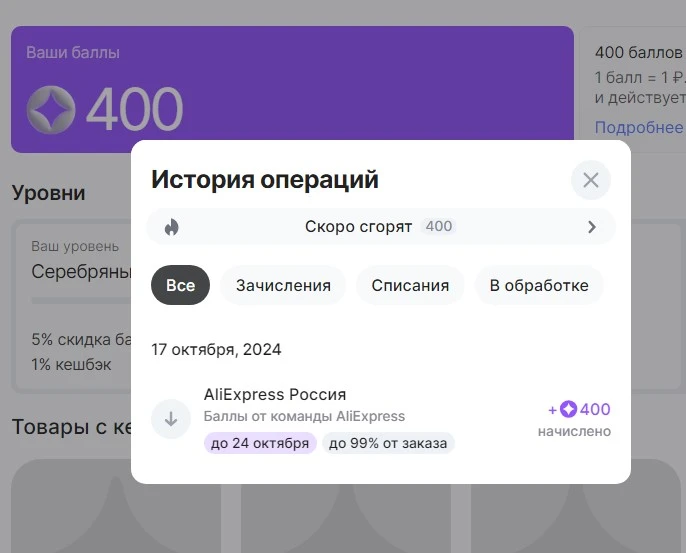Open the Скоро сгорят label
The width and height of the screenshot is (686, 553).
(358, 227)
